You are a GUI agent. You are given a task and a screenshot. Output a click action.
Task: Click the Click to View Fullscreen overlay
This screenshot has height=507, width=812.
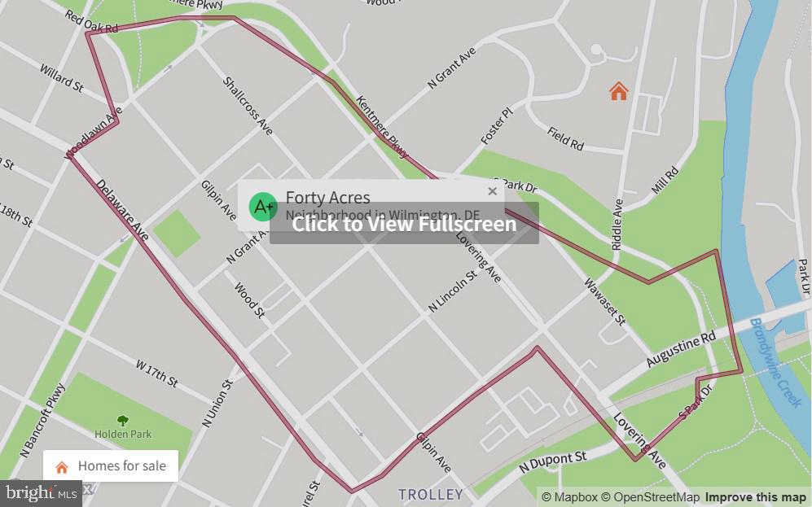point(404,224)
